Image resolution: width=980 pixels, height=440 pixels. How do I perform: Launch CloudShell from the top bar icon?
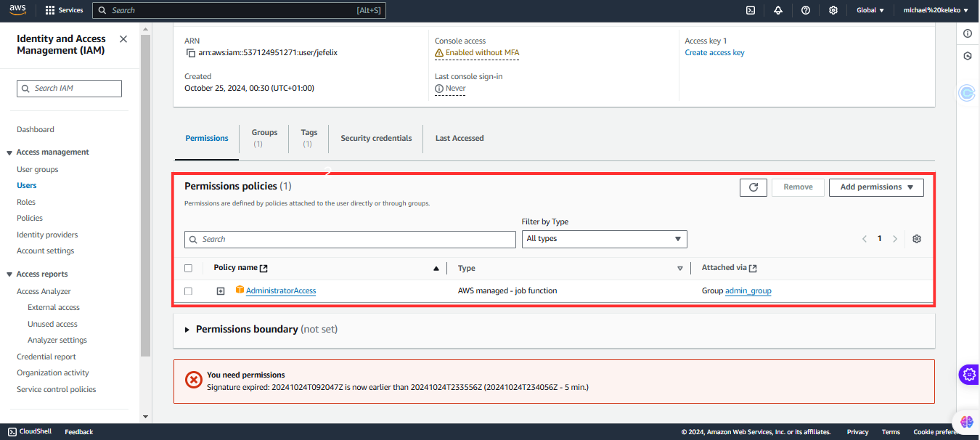(x=751, y=10)
